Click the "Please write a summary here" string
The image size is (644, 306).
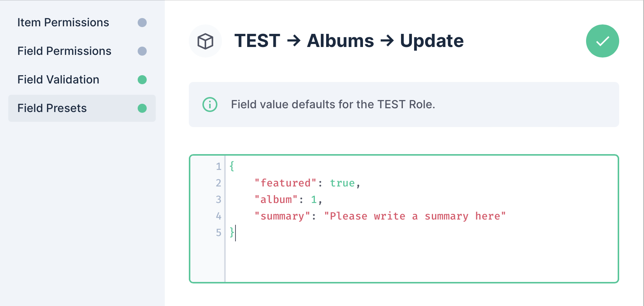click(x=415, y=216)
